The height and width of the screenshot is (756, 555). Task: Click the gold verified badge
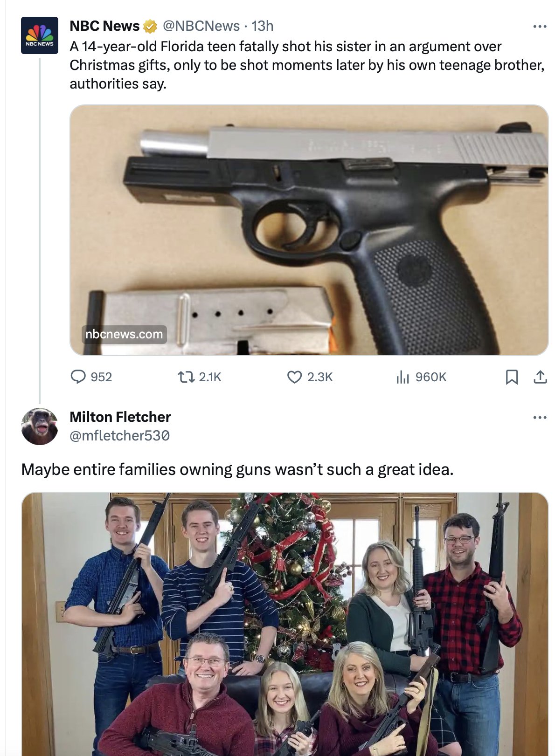[150, 27]
